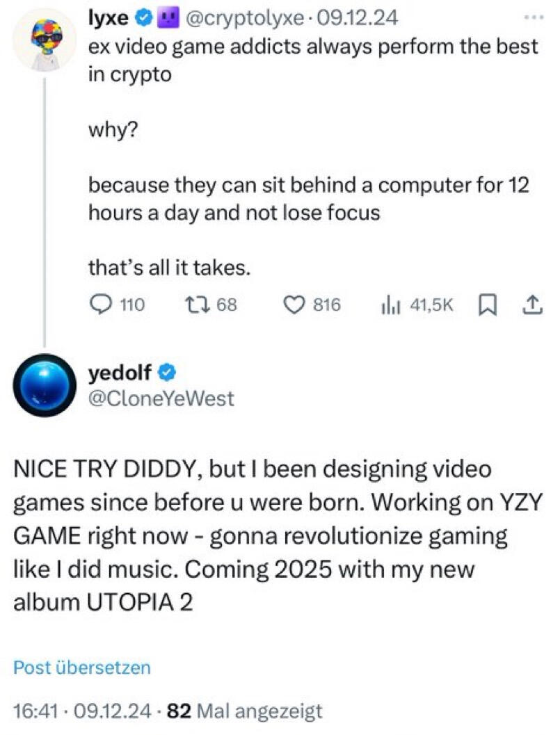Like the lyxe post with heart icon

[294, 305]
